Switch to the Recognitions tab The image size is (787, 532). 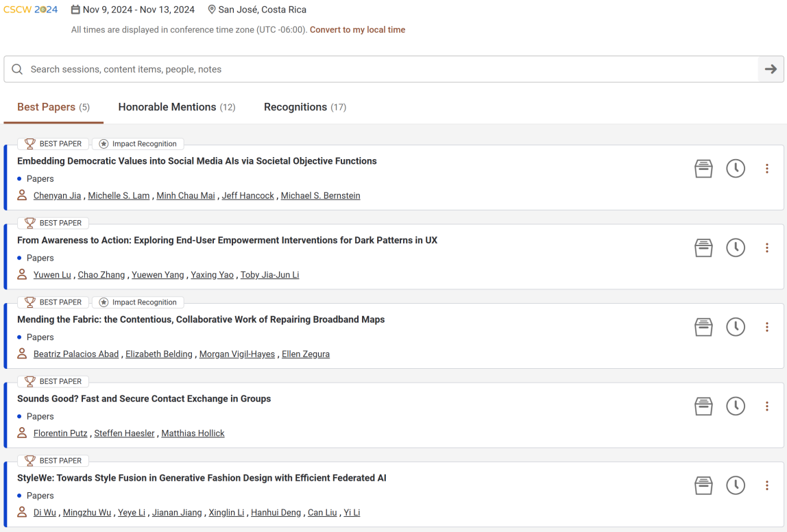coord(304,107)
